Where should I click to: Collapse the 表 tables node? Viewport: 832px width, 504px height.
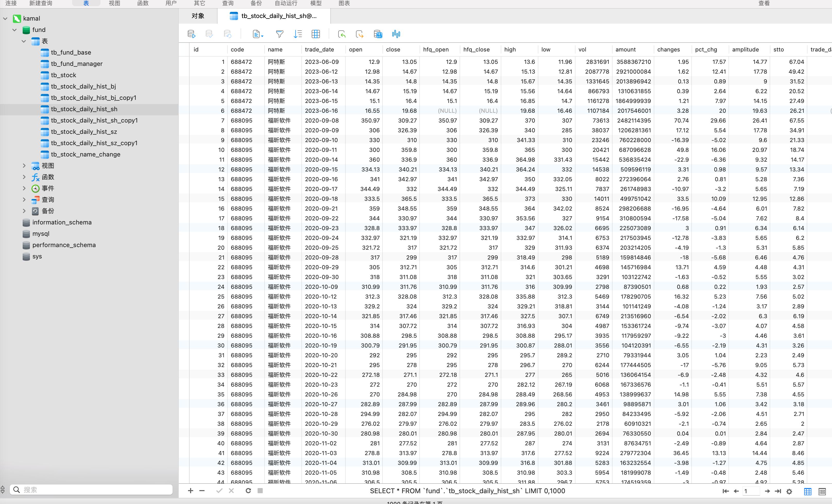point(24,41)
